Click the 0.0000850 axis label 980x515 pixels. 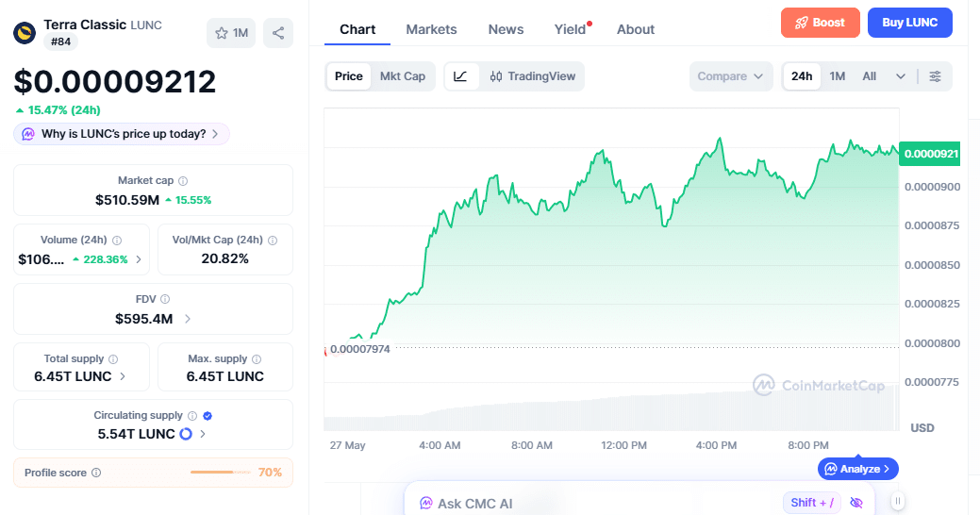pyautogui.click(x=932, y=265)
